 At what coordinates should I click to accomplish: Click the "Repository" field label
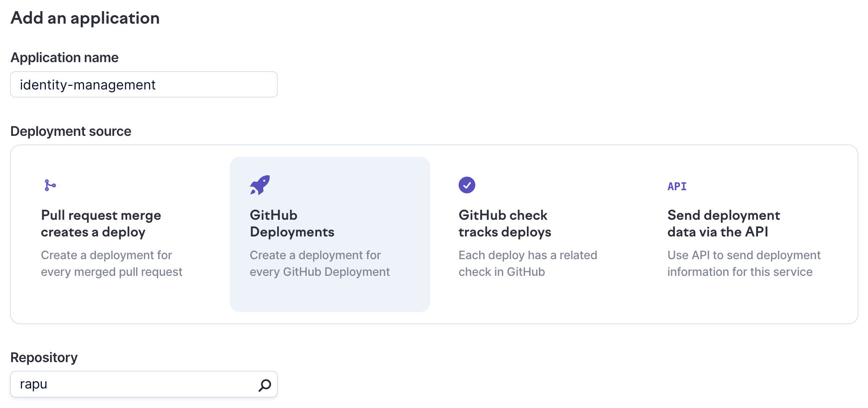44,357
